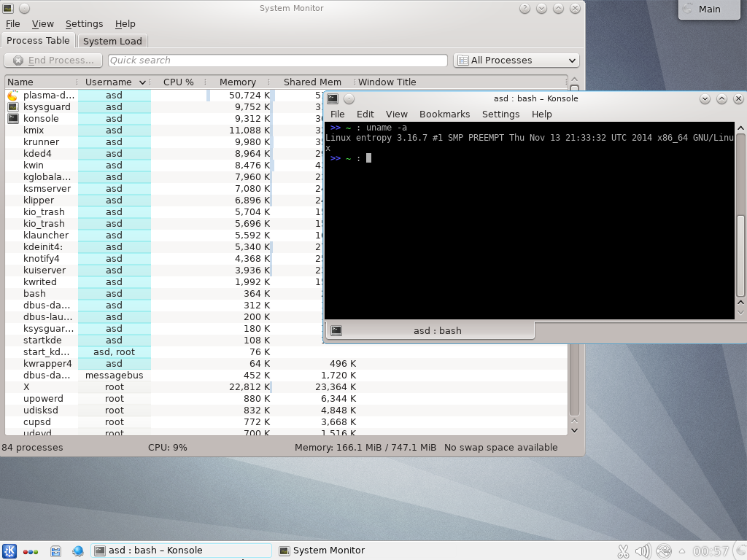This screenshot has width=747, height=560.
Task: Click the question mark help button of System Monitor
Action: click(x=525, y=8)
